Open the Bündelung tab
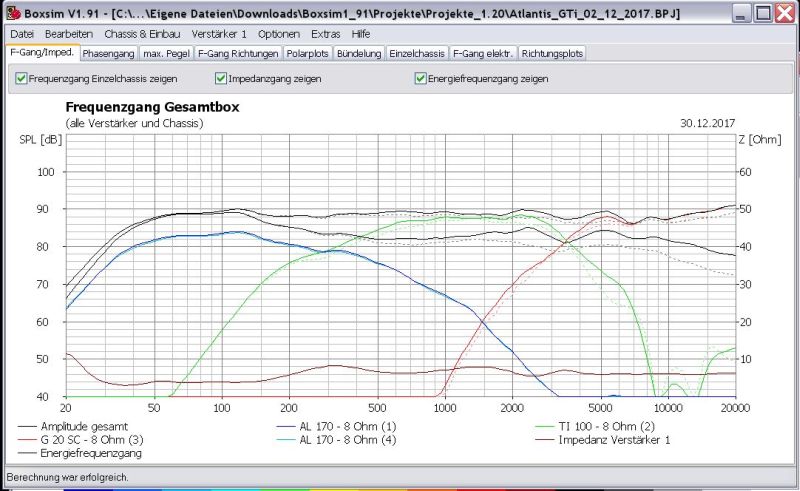Screen dimensions: 800x491 pyautogui.click(x=359, y=53)
